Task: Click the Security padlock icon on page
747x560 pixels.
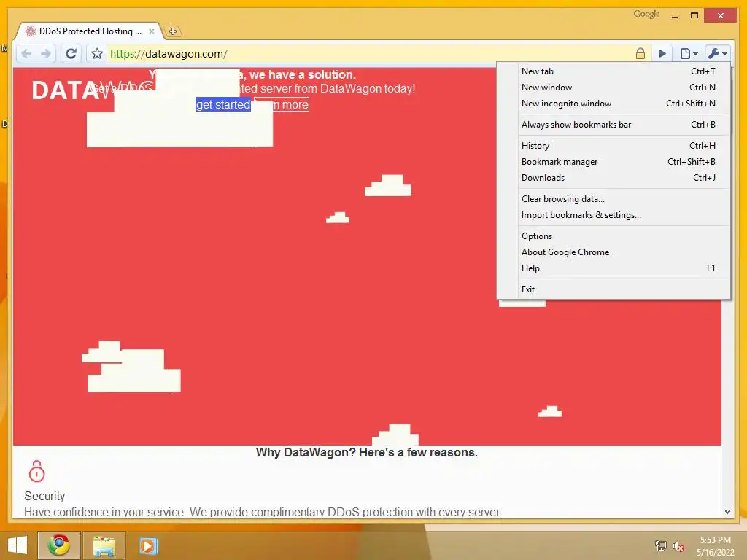Action: tap(36, 472)
